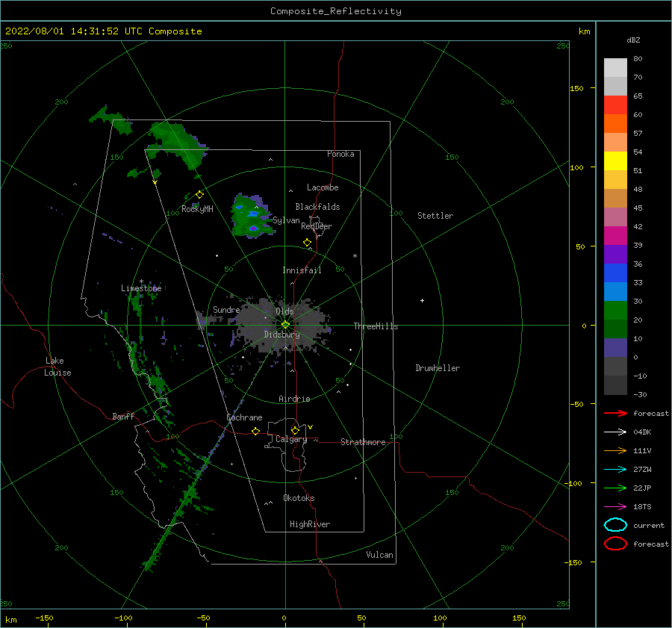
Task: Click the yellow diamond marker inside the Calgary outline
Action: coord(295,430)
